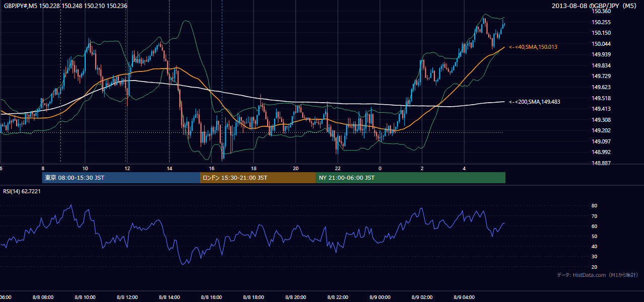644x302 pixels.
Task: Click the 8/8 22:00 time axis label
Action: click(338, 297)
